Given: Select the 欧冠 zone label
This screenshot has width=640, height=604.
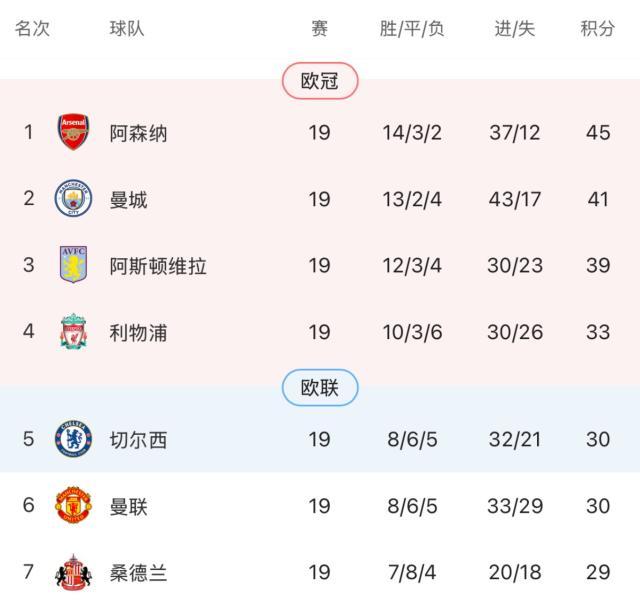Looking at the screenshot, I should pos(320,81).
